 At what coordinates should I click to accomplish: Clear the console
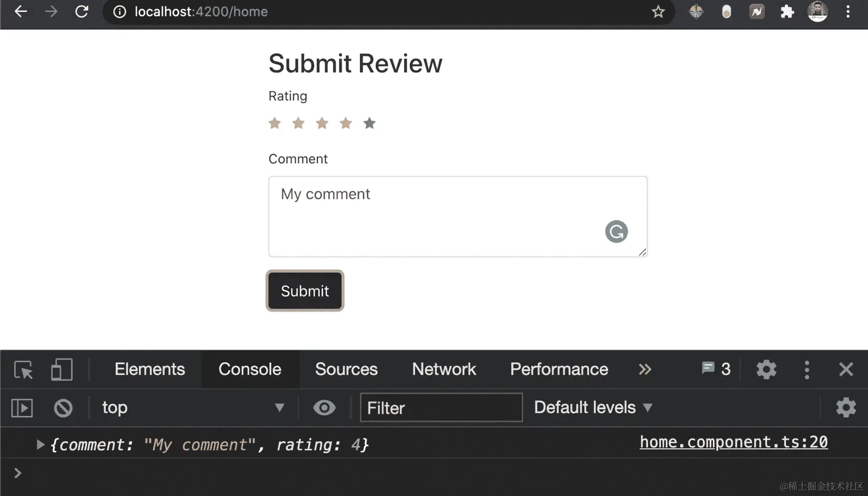[x=63, y=408]
